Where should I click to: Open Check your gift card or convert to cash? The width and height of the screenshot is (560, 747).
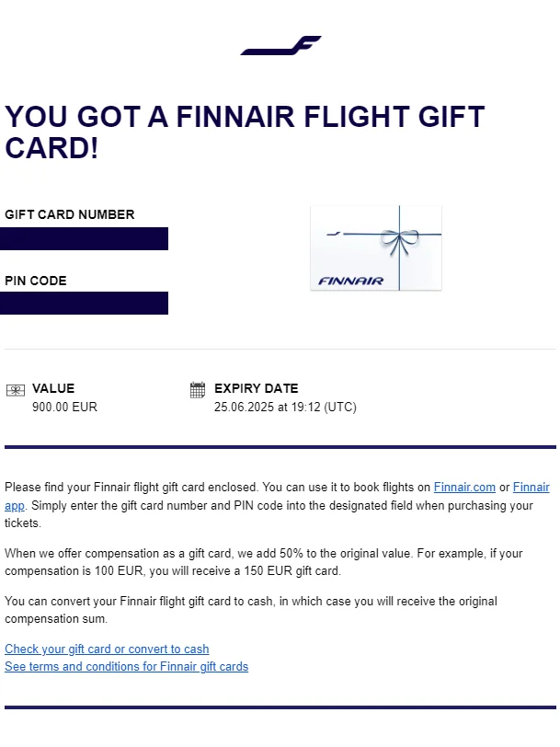click(107, 649)
